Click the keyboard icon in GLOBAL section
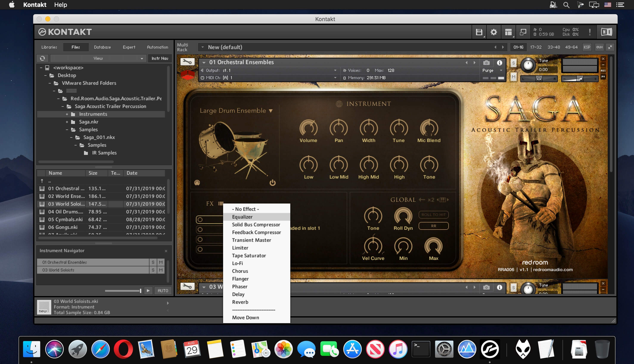The height and width of the screenshot is (364, 634). (x=443, y=199)
